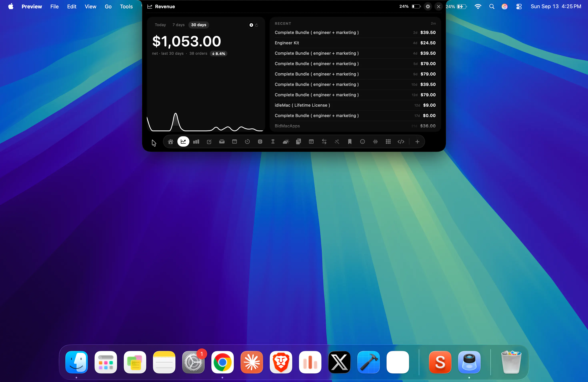Click the battery indicator in the Revenue header

[416, 7]
